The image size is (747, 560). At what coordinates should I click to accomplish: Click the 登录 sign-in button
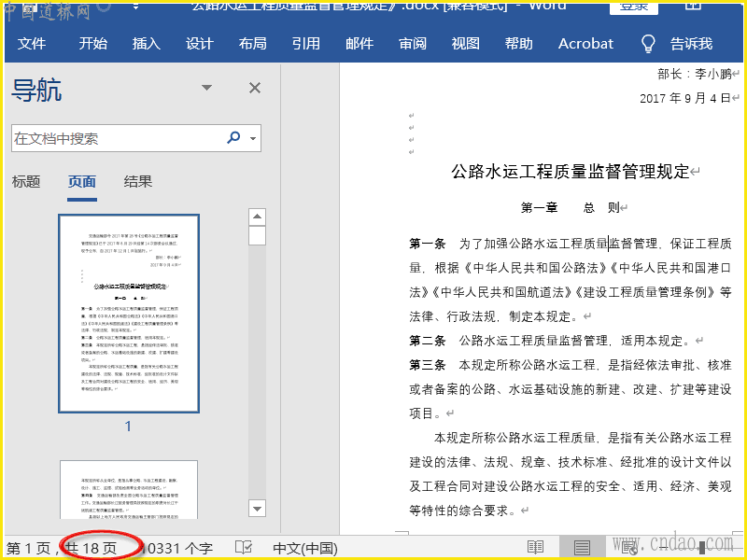(634, 7)
